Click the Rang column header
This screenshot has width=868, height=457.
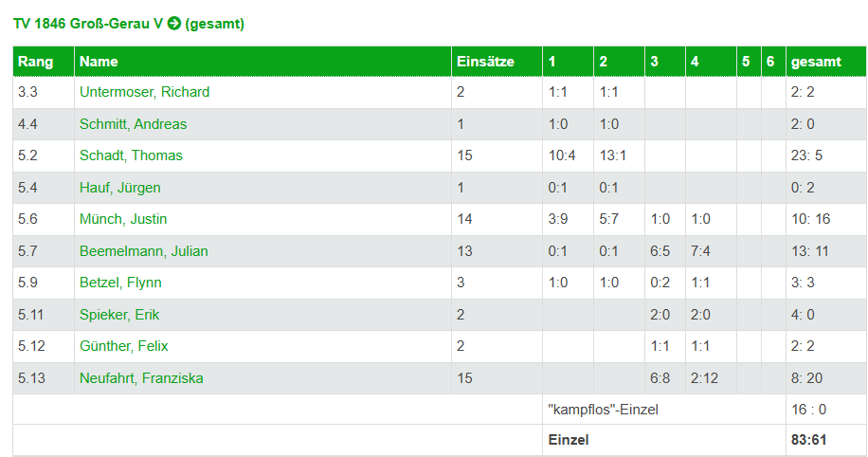(35, 62)
